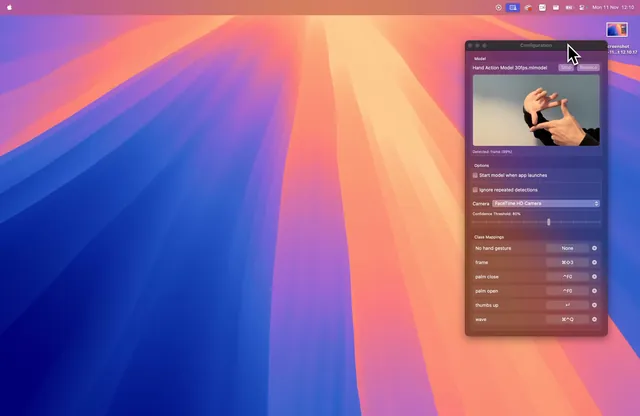Image resolution: width=640 pixels, height=416 pixels.
Task: Click the Remove model button
Action: [x=588, y=67]
